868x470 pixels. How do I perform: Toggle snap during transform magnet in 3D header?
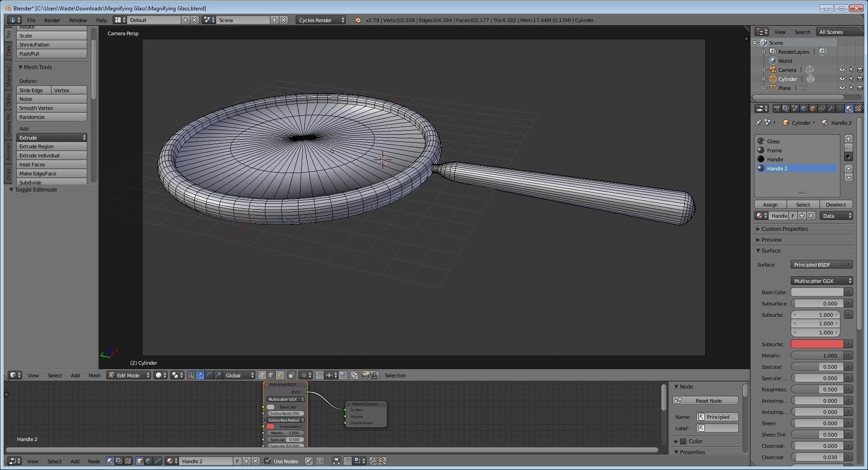[x=319, y=376]
